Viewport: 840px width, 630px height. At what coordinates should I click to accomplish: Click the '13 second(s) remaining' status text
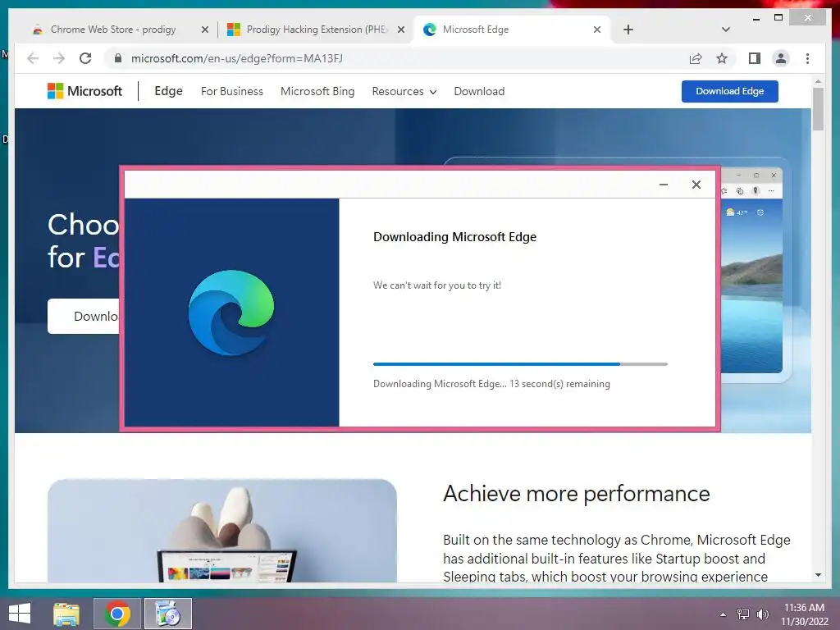click(x=559, y=384)
